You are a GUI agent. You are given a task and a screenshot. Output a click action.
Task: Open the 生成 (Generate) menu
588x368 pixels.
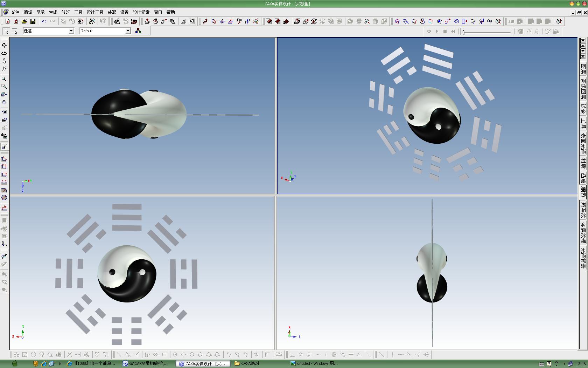53,12
